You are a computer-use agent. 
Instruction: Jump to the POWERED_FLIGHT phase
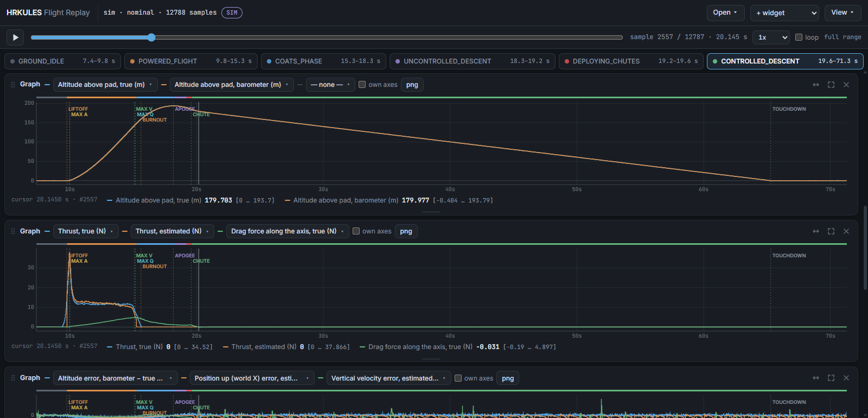click(x=191, y=61)
